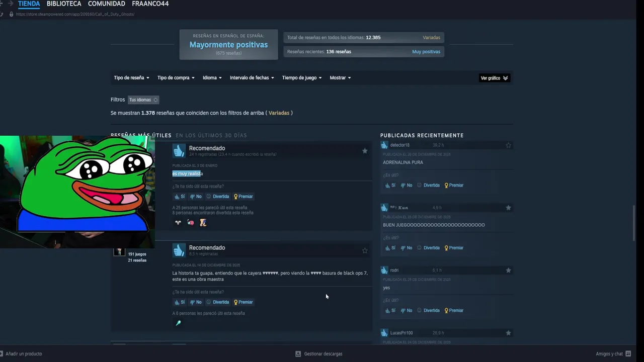Premiar the BUEN JUEGOOOO review
Screen dimensions: 644x362
pos(454,248)
